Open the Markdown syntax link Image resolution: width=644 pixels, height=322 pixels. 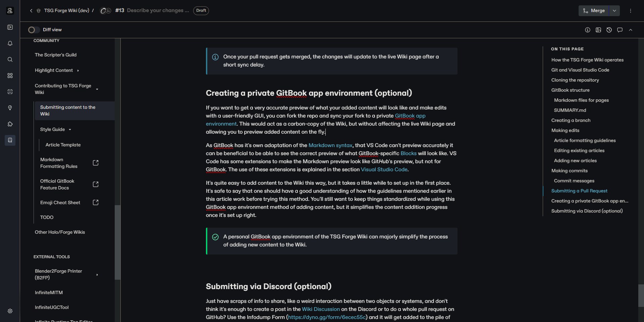[330, 145]
